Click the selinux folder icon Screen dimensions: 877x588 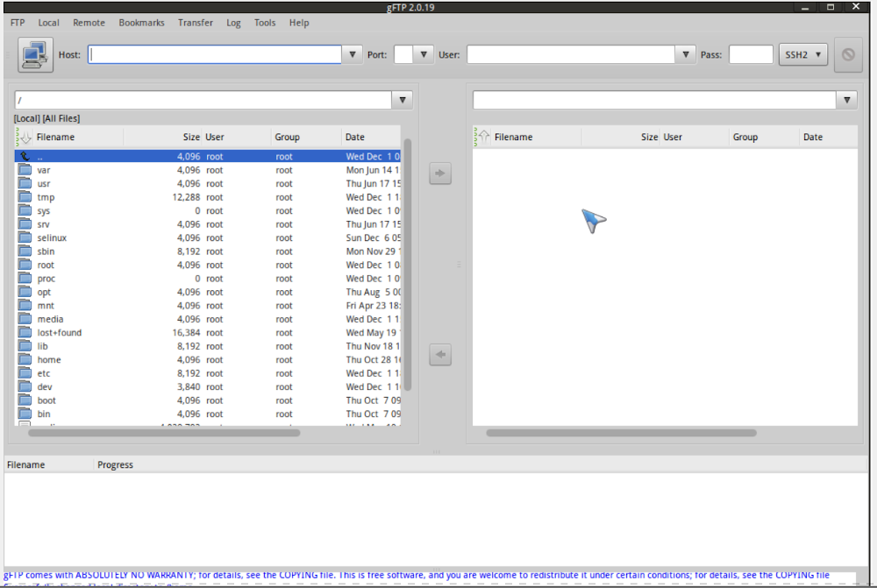(25, 237)
